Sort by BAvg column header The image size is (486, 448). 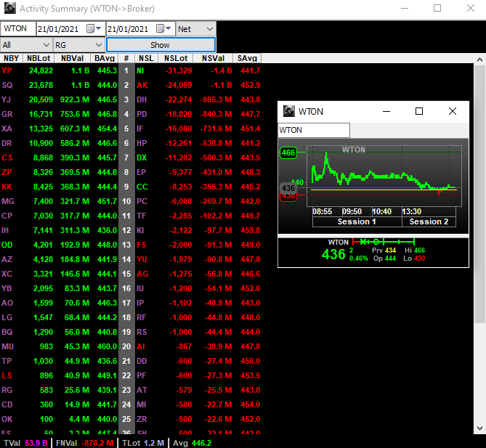(105, 58)
